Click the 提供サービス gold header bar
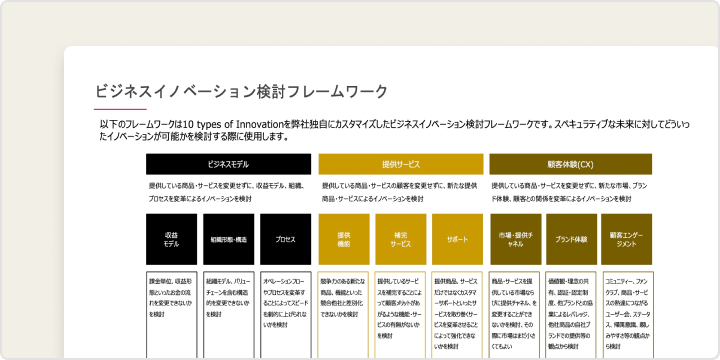The width and height of the screenshot is (720, 360). [401, 164]
